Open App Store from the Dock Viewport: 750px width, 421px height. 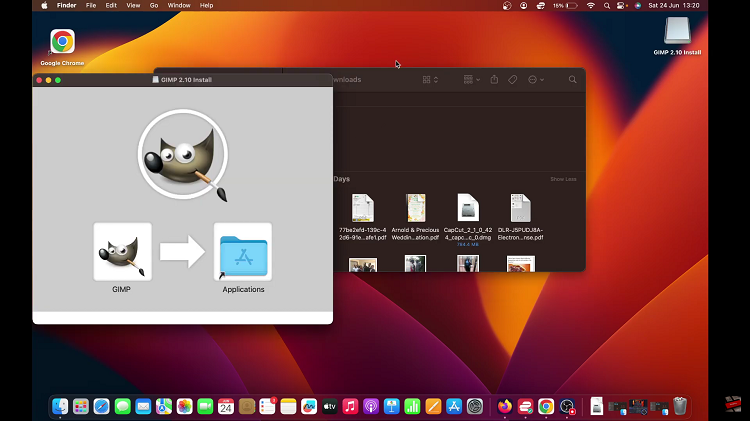click(454, 407)
